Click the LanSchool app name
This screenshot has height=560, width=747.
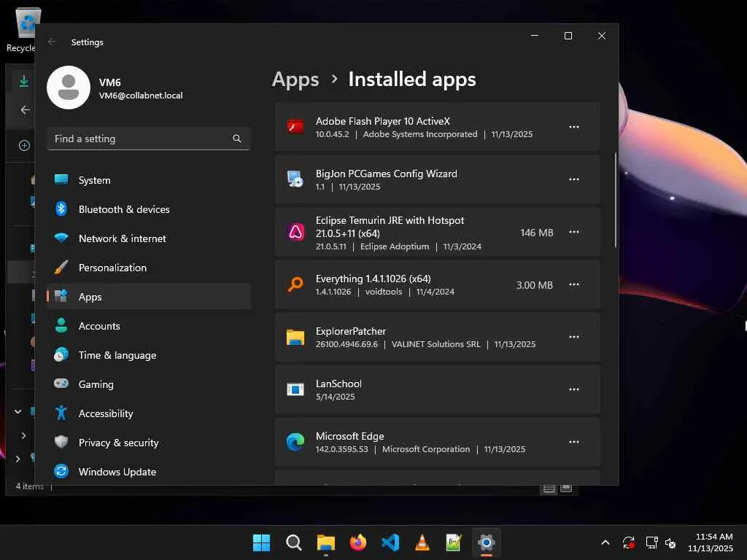click(338, 384)
